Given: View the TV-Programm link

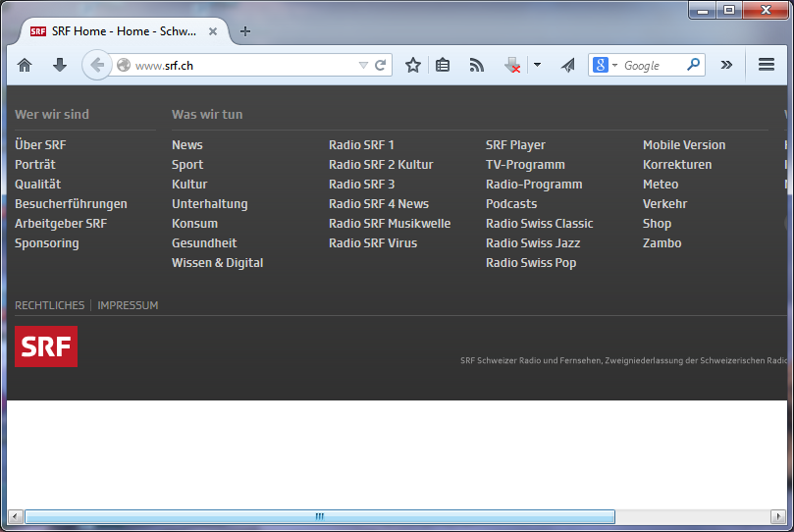Looking at the screenshot, I should coord(525,165).
